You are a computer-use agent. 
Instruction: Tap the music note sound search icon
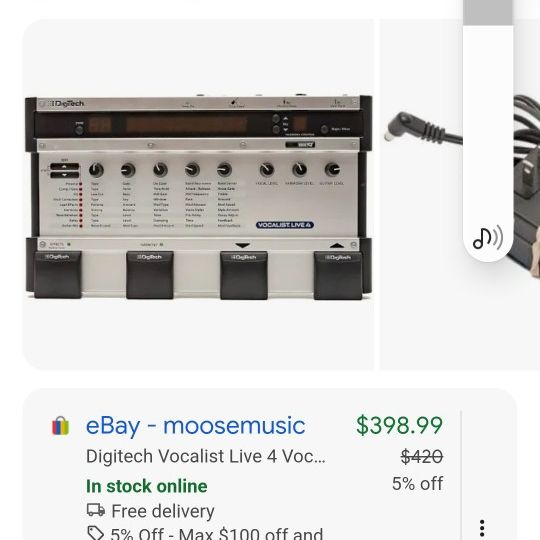coord(488,237)
